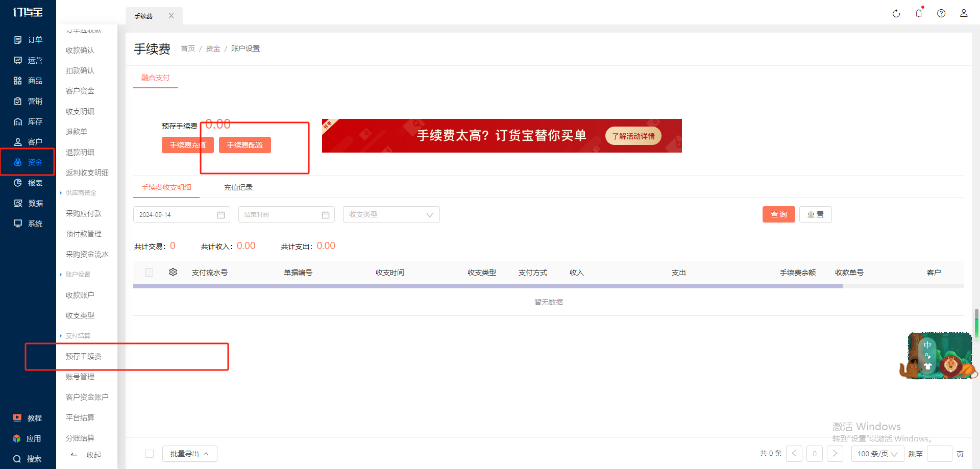Switch to the 充值记录 tab
The height and width of the screenshot is (469, 980).
[238, 187]
